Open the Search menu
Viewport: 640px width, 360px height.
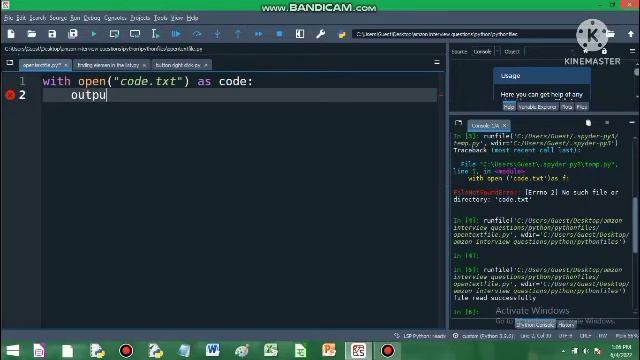38,18
